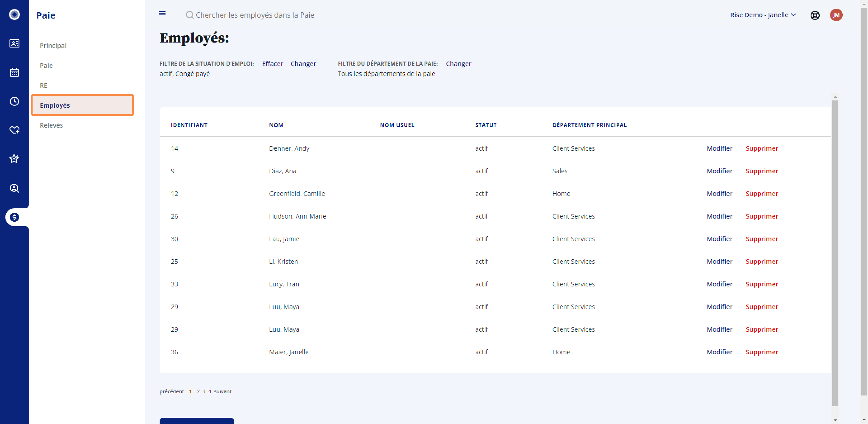Screen dimensions: 868x424
Task: Click Supprimer for Maier, Janelle
Action: 762,352
